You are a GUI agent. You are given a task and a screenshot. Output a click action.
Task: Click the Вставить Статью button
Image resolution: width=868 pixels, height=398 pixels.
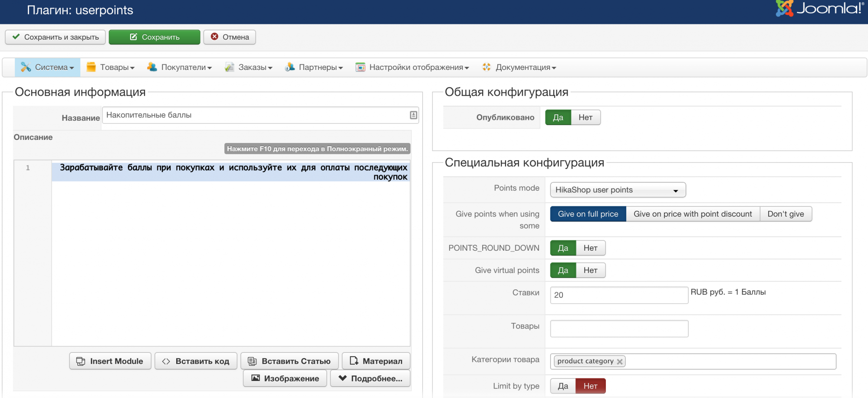coord(289,361)
